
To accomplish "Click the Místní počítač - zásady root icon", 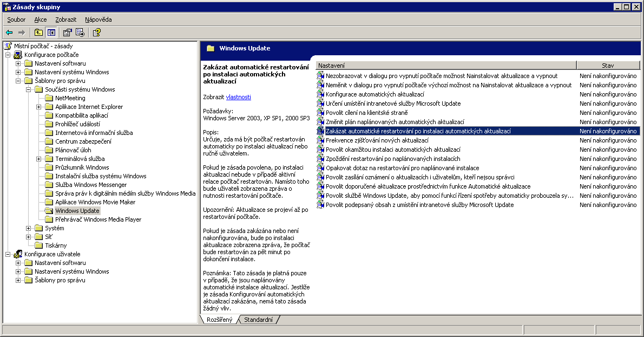I will [x=8, y=46].
